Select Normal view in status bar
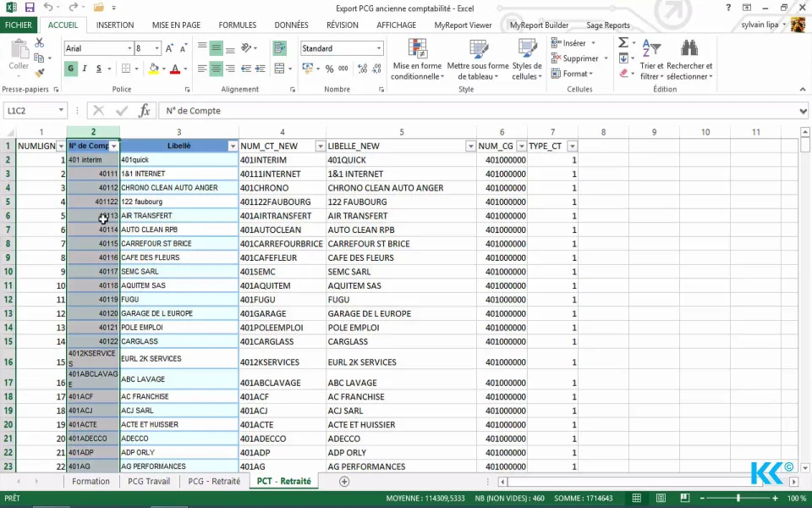 tap(637, 499)
